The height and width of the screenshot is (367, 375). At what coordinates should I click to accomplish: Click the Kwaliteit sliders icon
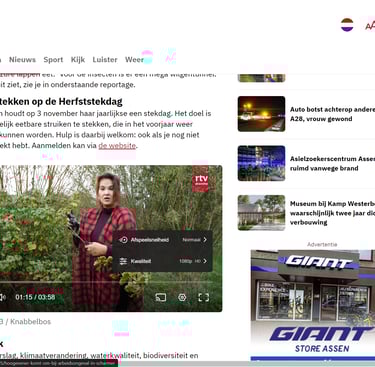pyautogui.click(x=123, y=261)
